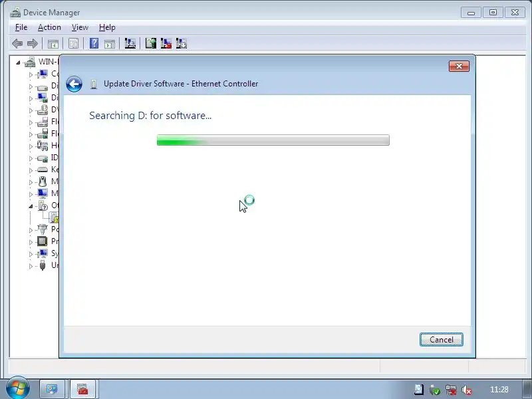Click the Safely Remove Hardware tray icon

[x=435, y=390]
